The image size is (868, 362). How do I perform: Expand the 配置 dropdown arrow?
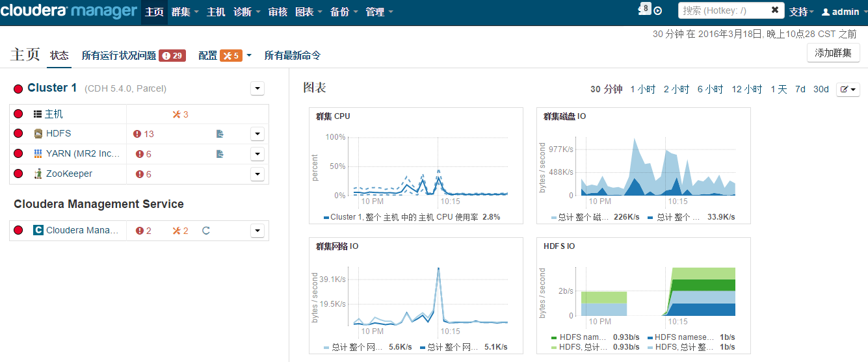(x=249, y=56)
